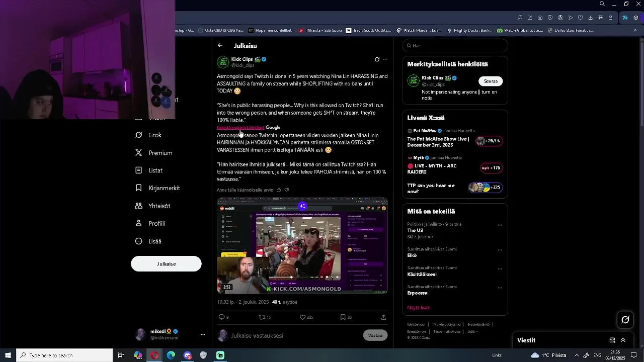Open the Premium X logo item
The height and width of the screenshot is (362, 644).
click(x=154, y=153)
